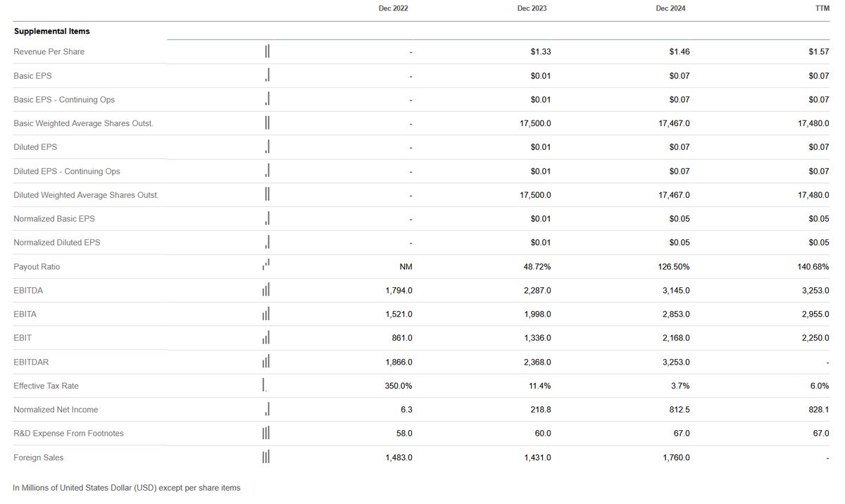Click the Dec 2024 column header

tap(670, 8)
